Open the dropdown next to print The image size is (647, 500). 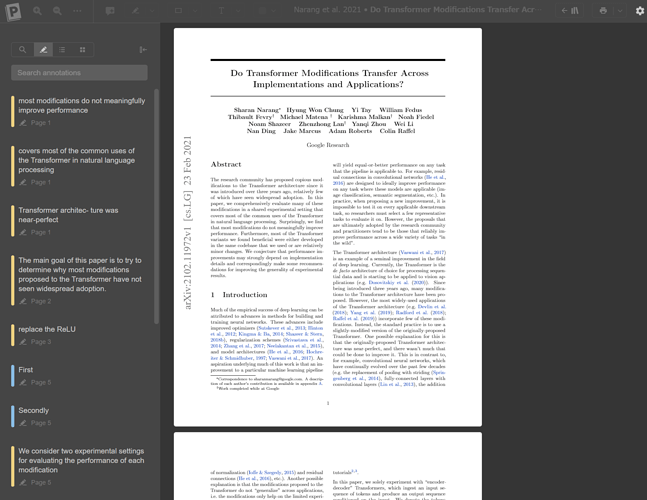pos(620,11)
